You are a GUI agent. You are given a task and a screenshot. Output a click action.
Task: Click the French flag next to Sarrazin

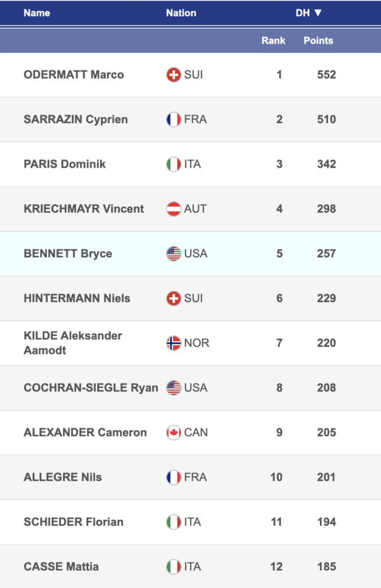(x=174, y=119)
